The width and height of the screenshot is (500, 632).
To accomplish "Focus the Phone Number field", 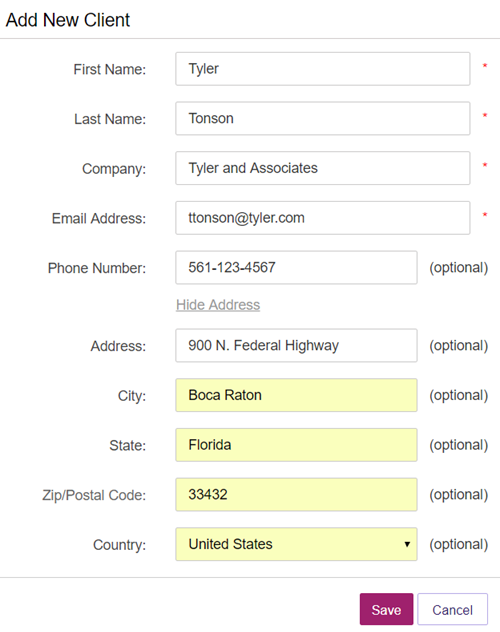I will click(x=297, y=268).
